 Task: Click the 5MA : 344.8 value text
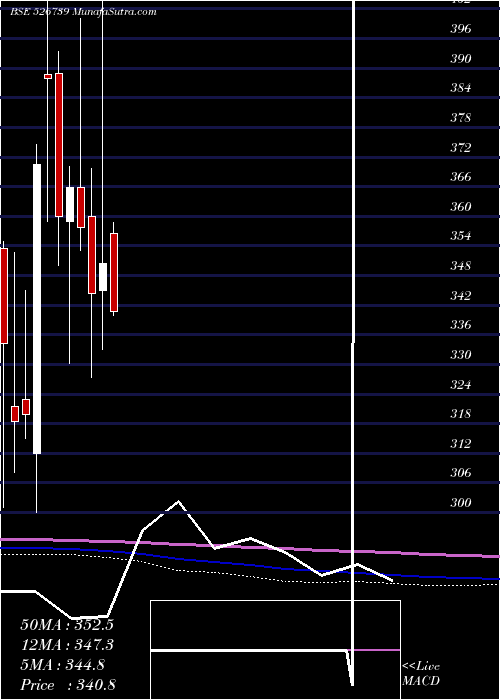63,665
